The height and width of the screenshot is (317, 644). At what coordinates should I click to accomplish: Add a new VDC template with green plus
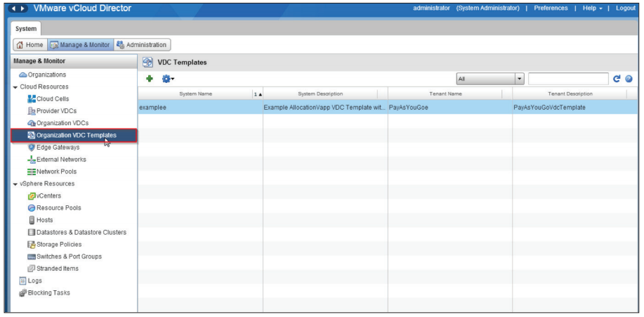(x=150, y=79)
